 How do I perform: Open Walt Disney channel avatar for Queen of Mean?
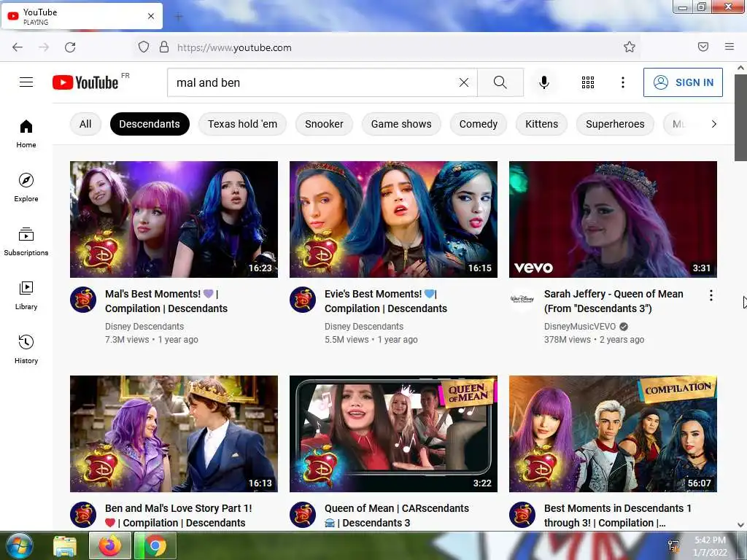click(x=522, y=300)
